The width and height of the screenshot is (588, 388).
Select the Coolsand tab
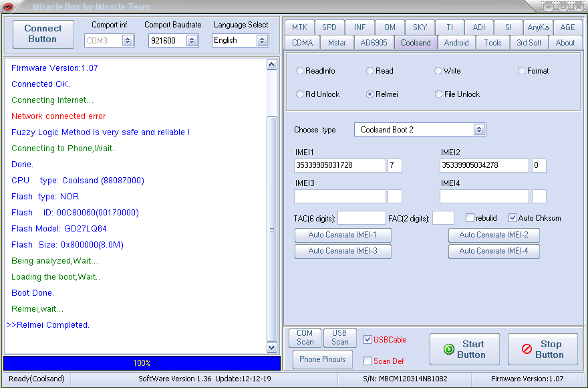click(416, 43)
